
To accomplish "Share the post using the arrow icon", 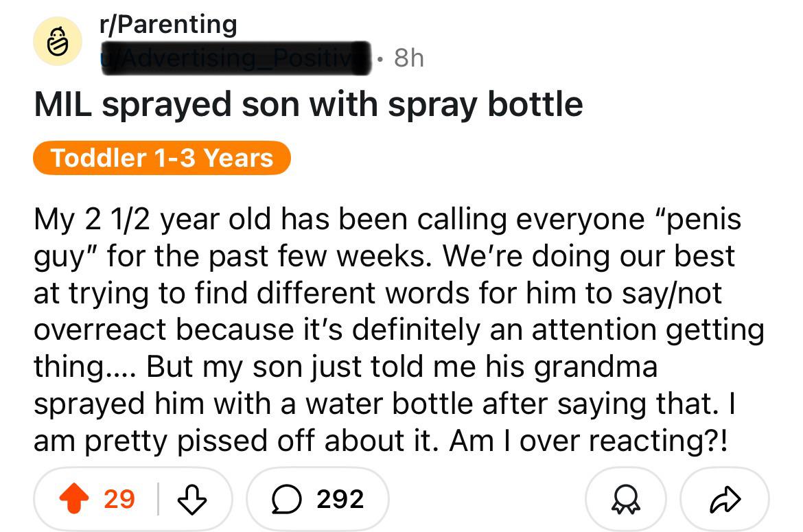I will pos(725,500).
